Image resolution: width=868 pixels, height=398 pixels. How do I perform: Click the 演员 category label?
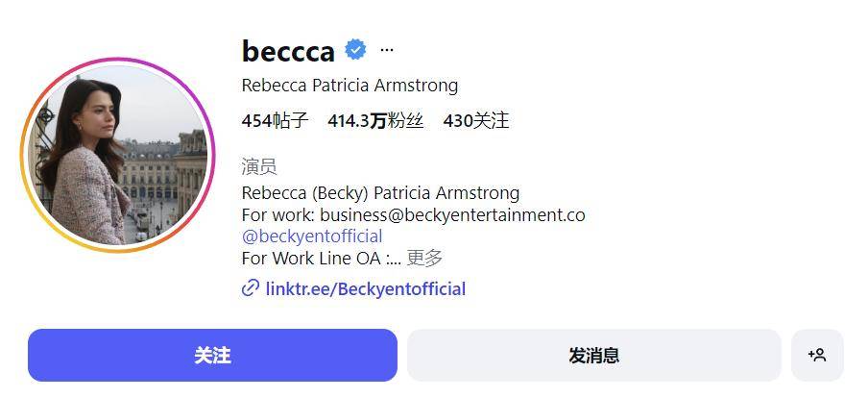[x=259, y=166]
